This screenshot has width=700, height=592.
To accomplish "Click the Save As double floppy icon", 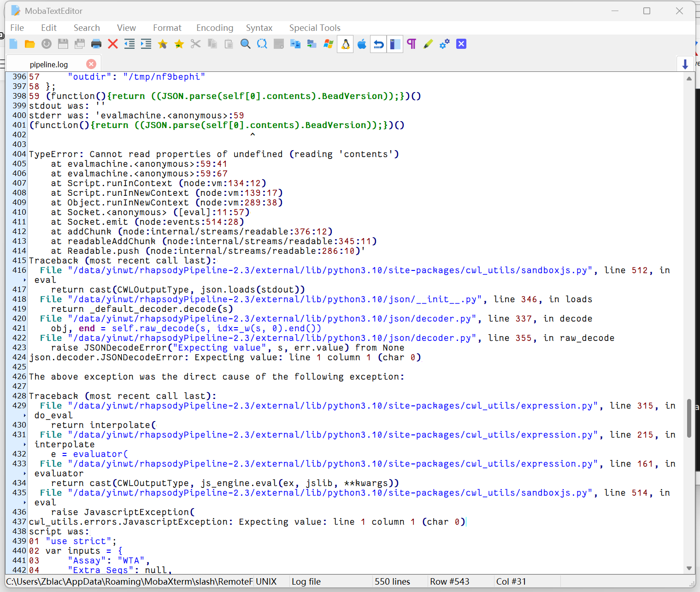I will pyautogui.click(x=80, y=44).
